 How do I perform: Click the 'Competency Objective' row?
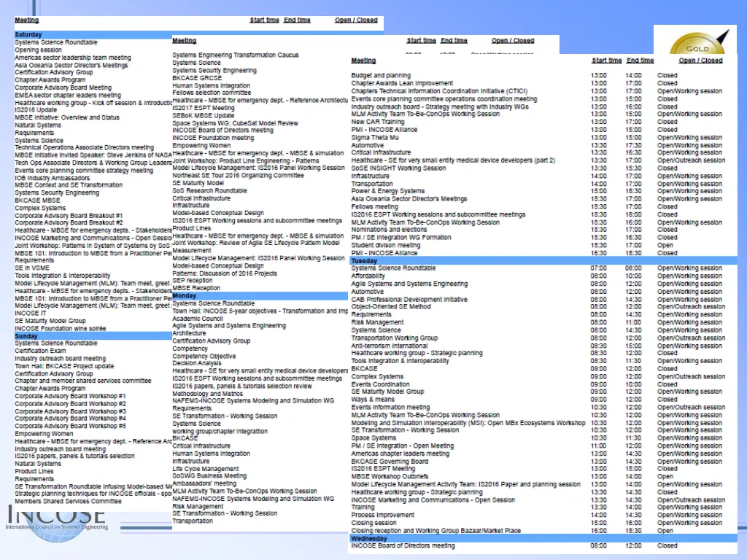pos(204,356)
